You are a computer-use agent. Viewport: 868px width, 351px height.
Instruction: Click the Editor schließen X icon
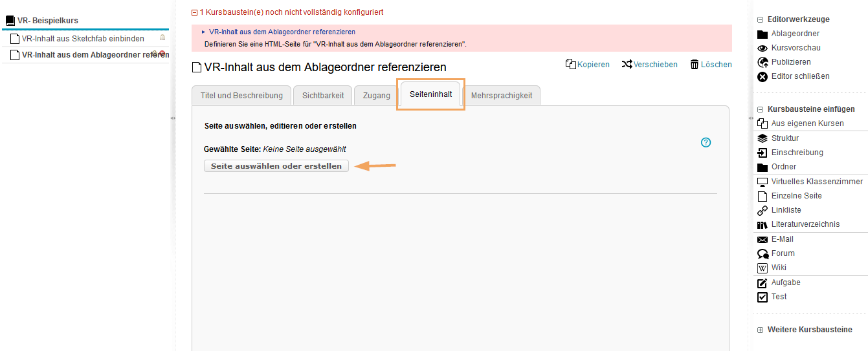pyautogui.click(x=762, y=77)
